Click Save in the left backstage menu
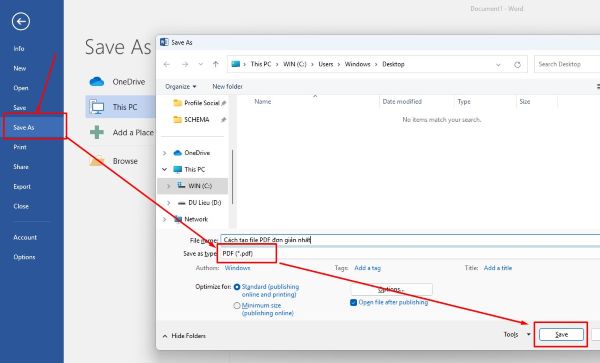 [20, 108]
